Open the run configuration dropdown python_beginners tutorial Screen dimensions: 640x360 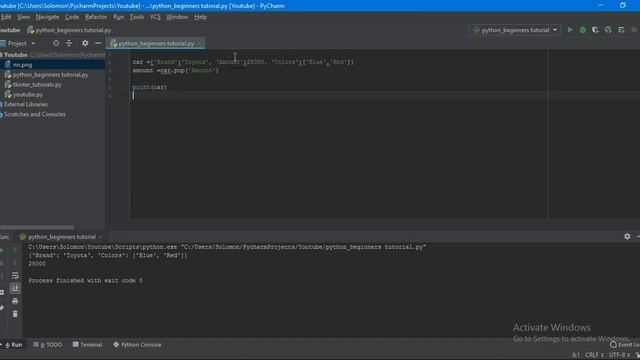point(515,30)
